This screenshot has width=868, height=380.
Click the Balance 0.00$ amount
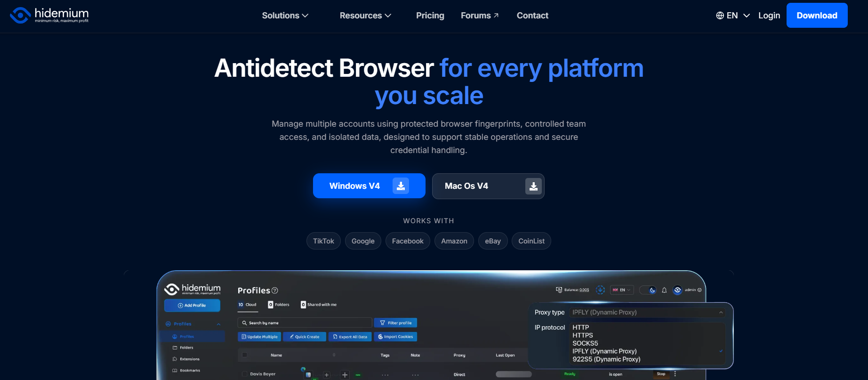pyautogui.click(x=584, y=290)
